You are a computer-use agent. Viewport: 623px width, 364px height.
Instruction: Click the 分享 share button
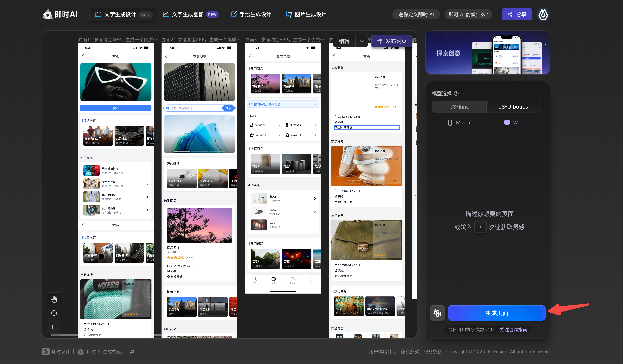(516, 14)
